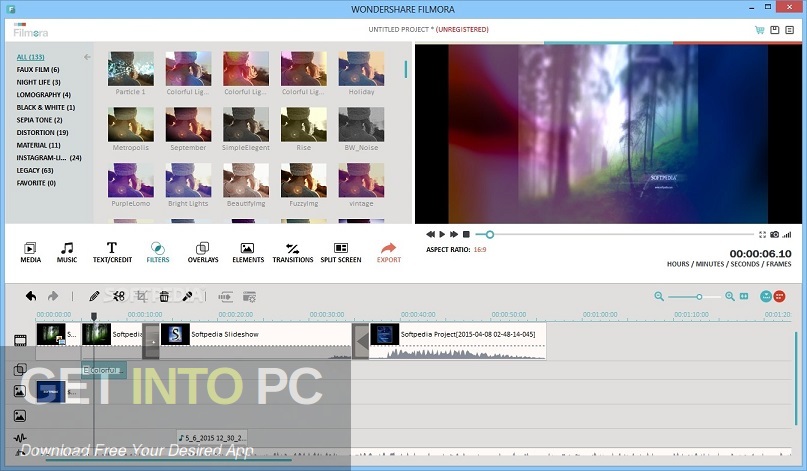Select the PurpleLomo filter thumbnail
Viewport: 807px width, 471px height.
pos(131,180)
